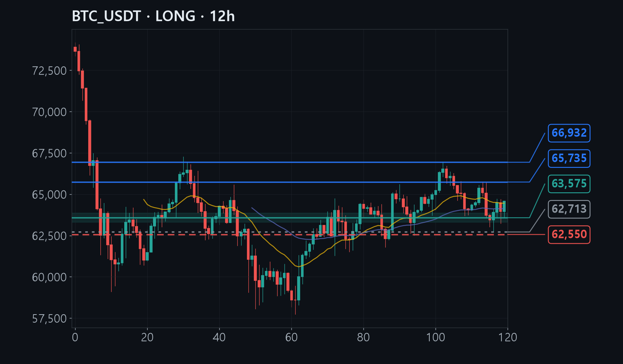Click the x-axis tick label 100

pos(436,337)
